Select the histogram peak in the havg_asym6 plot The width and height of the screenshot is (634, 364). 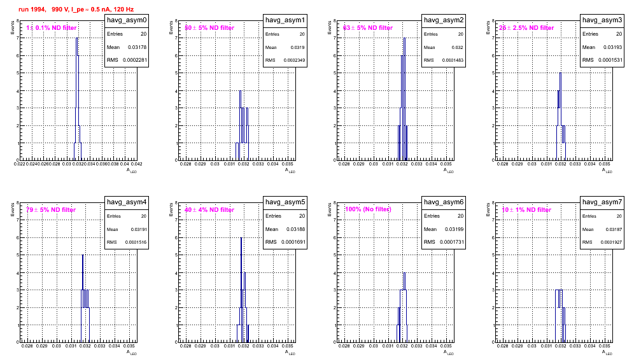pyautogui.click(x=404, y=273)
